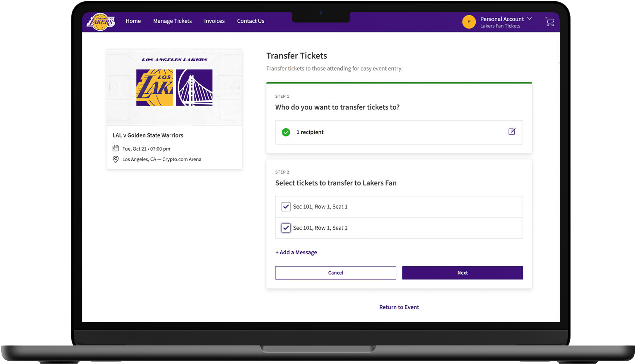Expand the Personal Account dropdown chevron

click(529, 19)
